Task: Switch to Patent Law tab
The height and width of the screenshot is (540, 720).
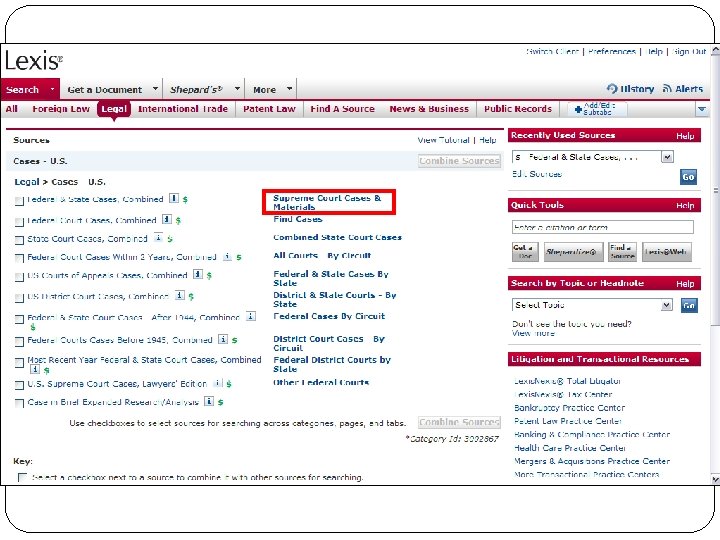Action: [x=269, y=109]
